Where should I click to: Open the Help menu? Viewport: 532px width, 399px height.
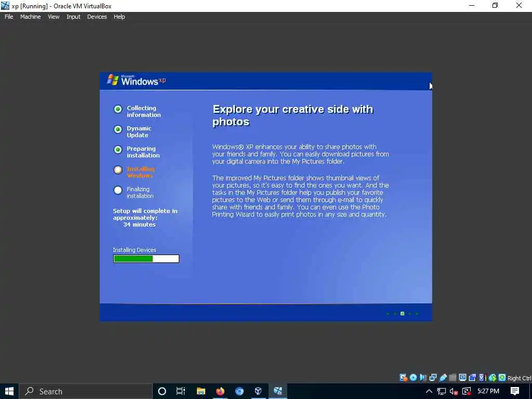(x=119, y=17)
